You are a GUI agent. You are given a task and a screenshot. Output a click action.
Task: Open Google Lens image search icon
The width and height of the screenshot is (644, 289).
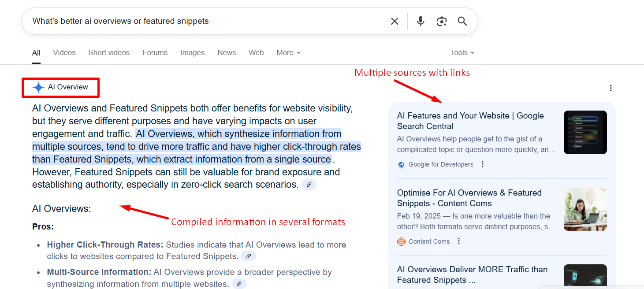click(x=442, y=21)
